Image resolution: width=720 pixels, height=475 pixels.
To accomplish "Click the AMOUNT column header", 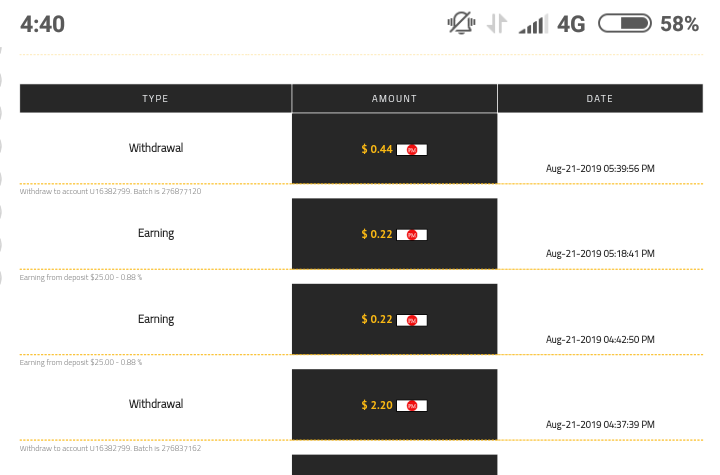I will (x=394, y=99).
